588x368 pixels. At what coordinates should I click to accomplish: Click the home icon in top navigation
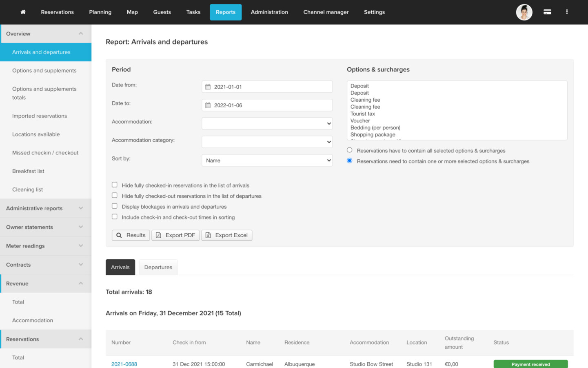pyautogui.click(x=23, y=12)
